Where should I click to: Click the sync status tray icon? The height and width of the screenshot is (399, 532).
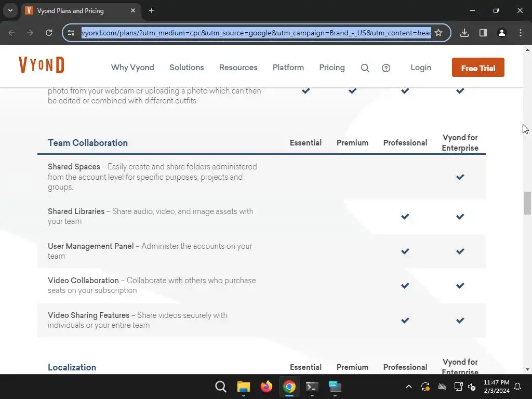425,387
